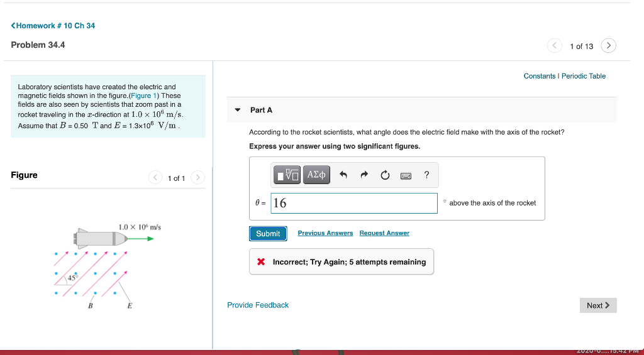
Task: Click the 'Part A' label
Action: 261,110
